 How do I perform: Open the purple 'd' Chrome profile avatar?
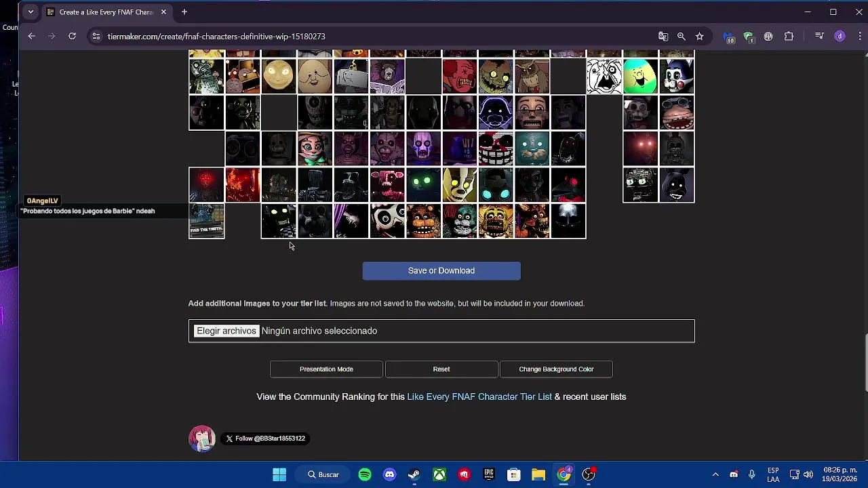pos(840,37)
